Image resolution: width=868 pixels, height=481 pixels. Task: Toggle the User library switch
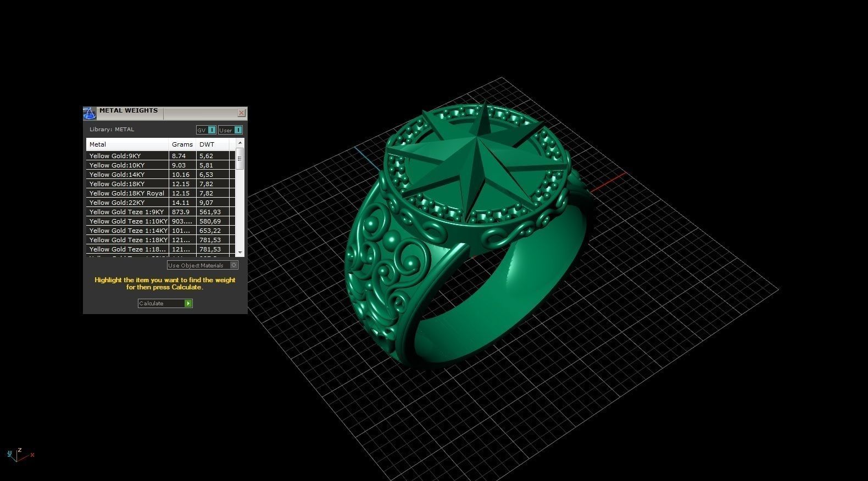point(230,130)
